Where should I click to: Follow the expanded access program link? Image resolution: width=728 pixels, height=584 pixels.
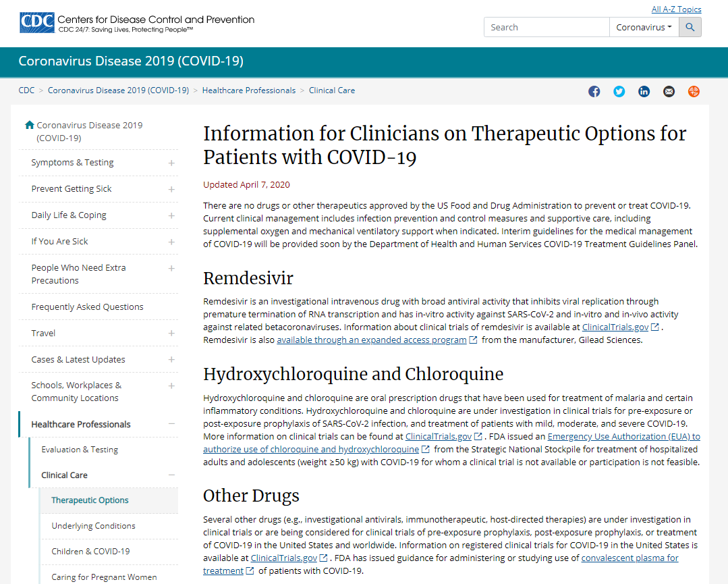click(x=371, y=340)
